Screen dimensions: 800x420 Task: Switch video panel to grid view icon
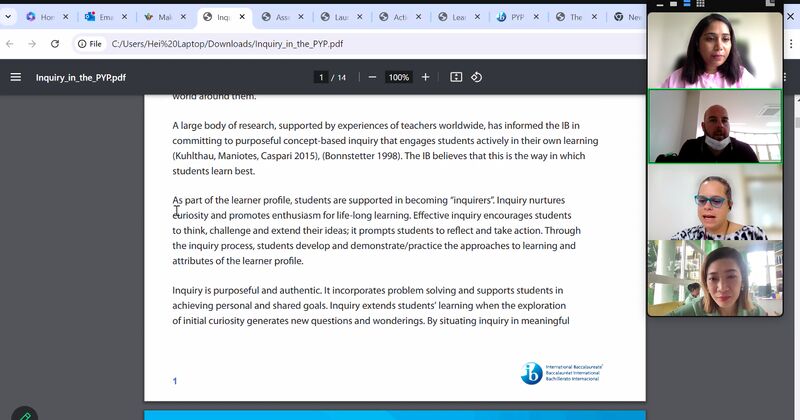[701, 4]
